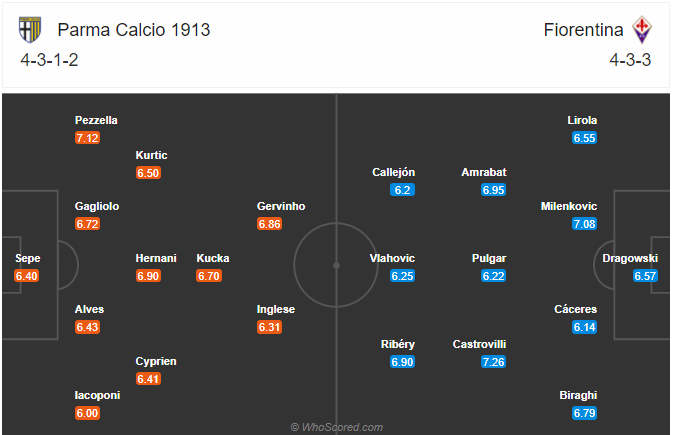
Task: Click the Fiorentina 4-3-3 formation label
Action: click(x=630, y=60)
